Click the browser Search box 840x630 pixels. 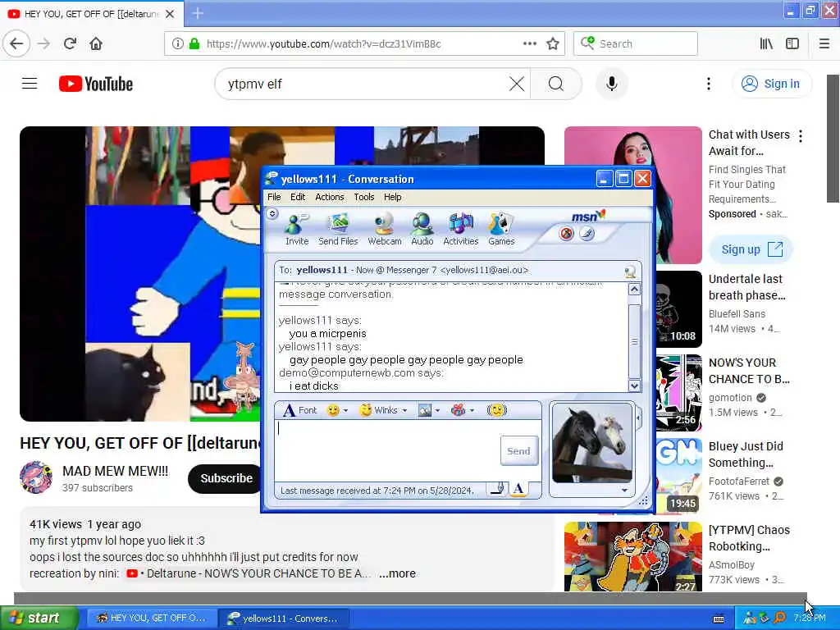(x=636, y=43)
